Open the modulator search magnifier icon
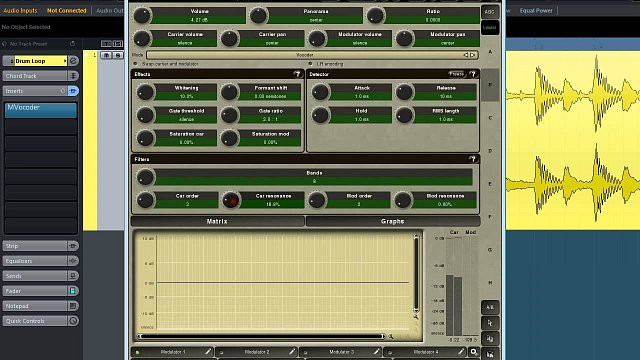640x360 pixels. coord(473,351)
